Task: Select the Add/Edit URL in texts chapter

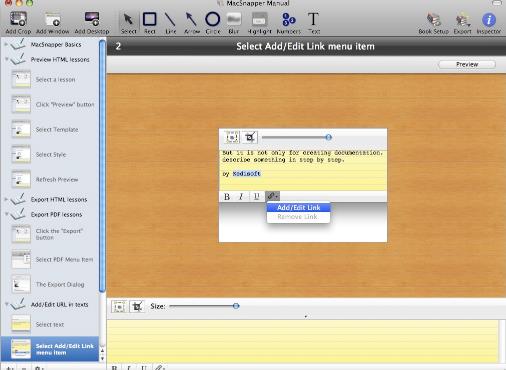Action: coord(60,304)
